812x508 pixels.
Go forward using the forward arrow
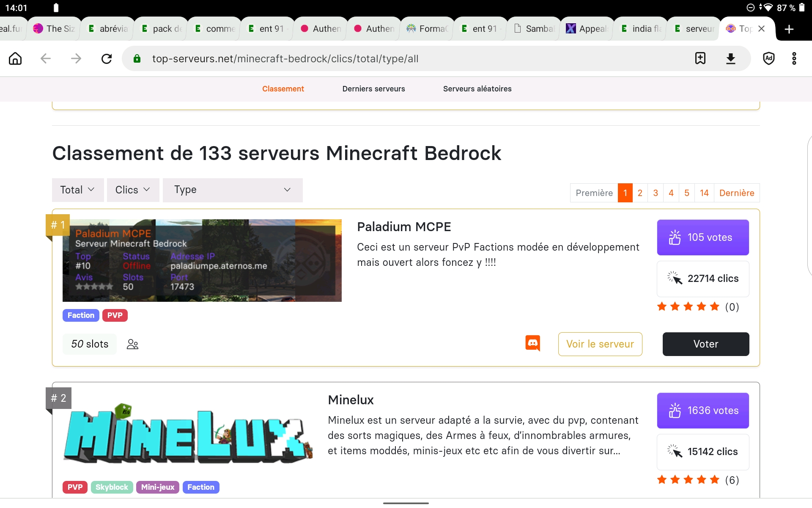[76, 58]
